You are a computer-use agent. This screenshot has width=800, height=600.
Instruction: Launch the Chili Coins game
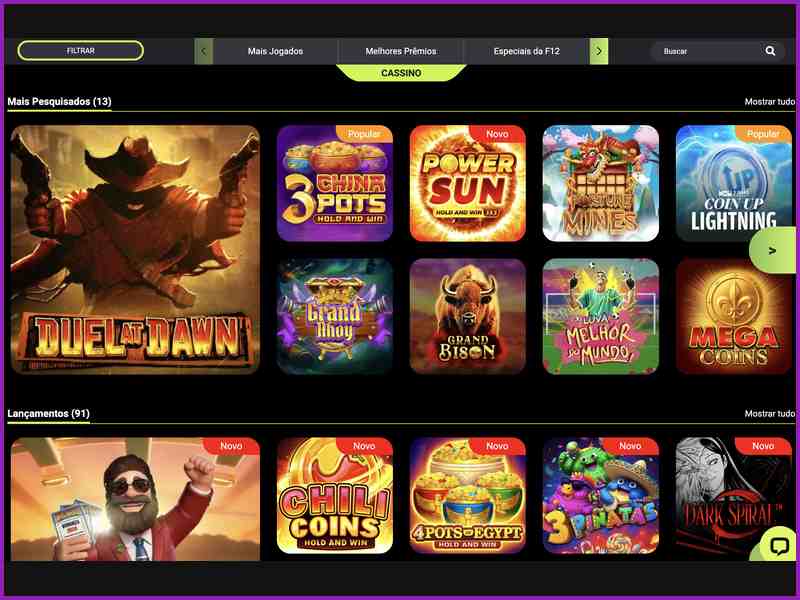pyautogui.click(x=335, y=495)
